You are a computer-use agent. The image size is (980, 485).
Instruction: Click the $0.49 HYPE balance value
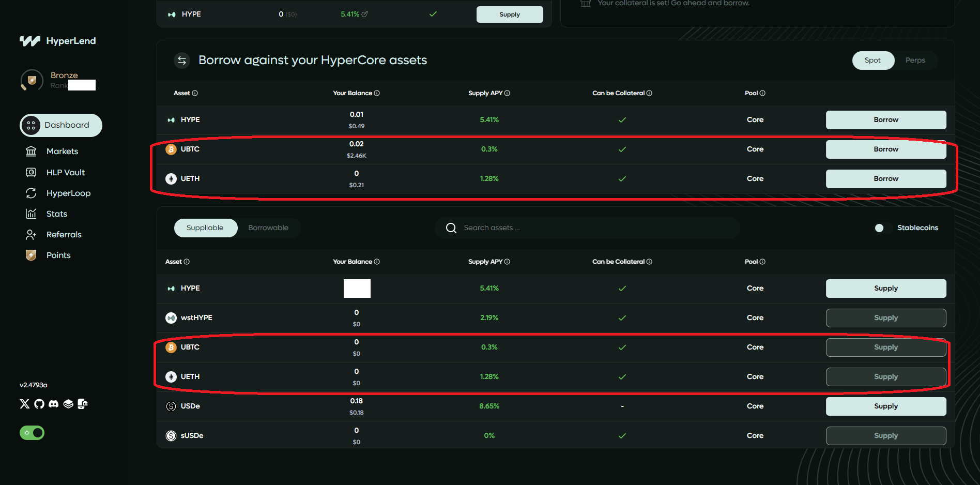click(357, 126)
